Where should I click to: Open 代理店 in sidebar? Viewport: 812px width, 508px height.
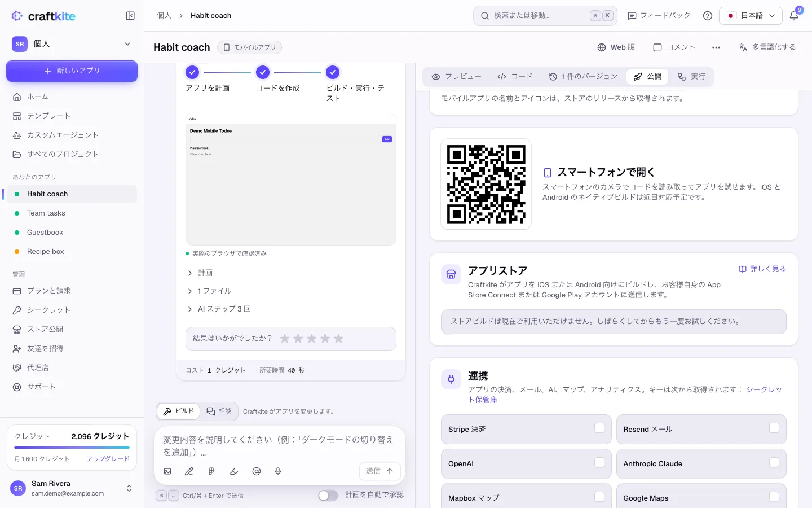tap(72, 367)
